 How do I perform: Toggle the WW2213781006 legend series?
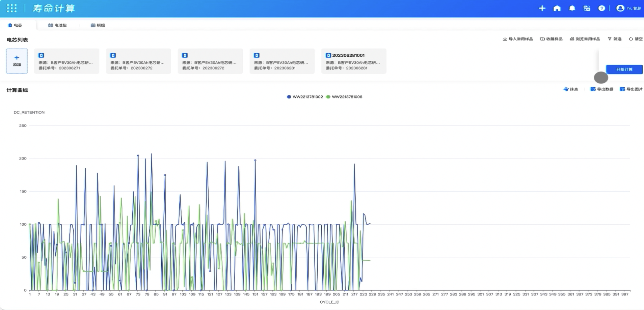coord(344,97)
